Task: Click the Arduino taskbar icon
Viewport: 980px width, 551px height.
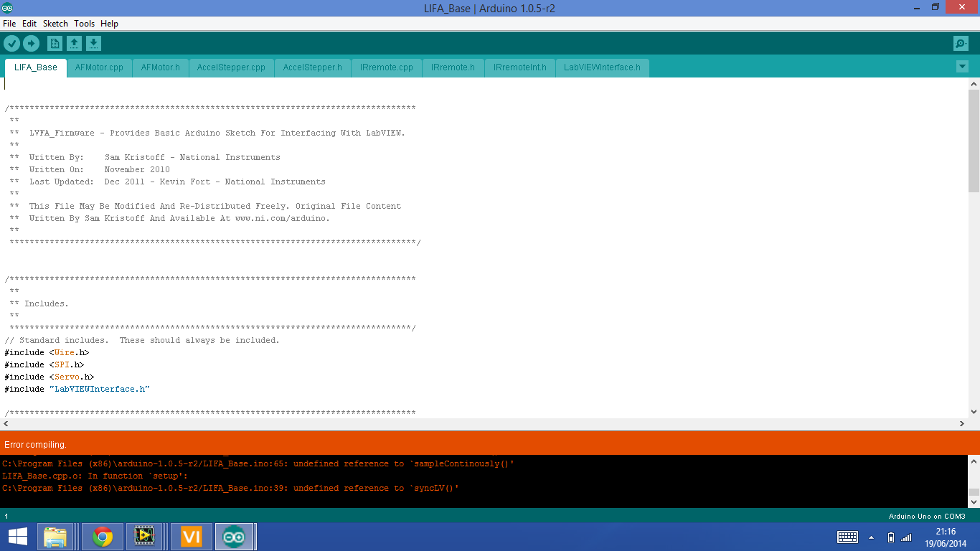Action: [x=235, y=537]
